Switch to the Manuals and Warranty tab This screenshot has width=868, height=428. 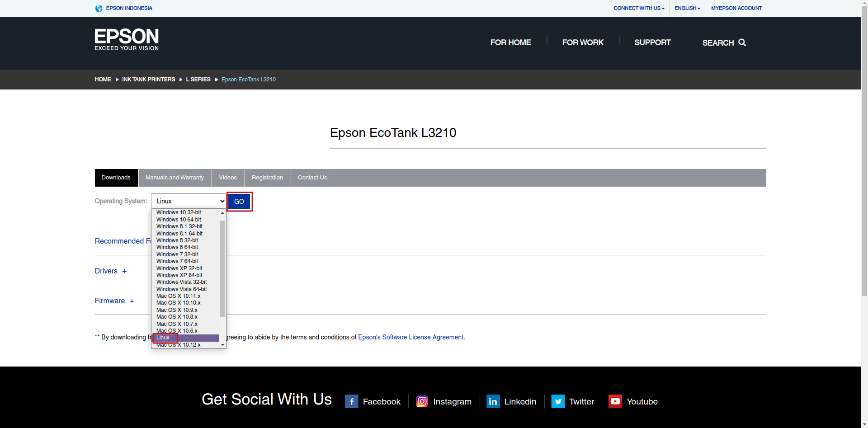coord(175,178)
